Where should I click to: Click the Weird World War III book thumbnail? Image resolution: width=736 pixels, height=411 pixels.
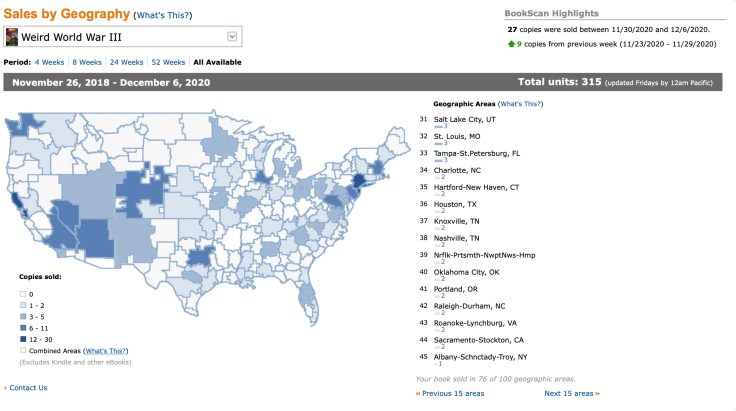(12, 37)
